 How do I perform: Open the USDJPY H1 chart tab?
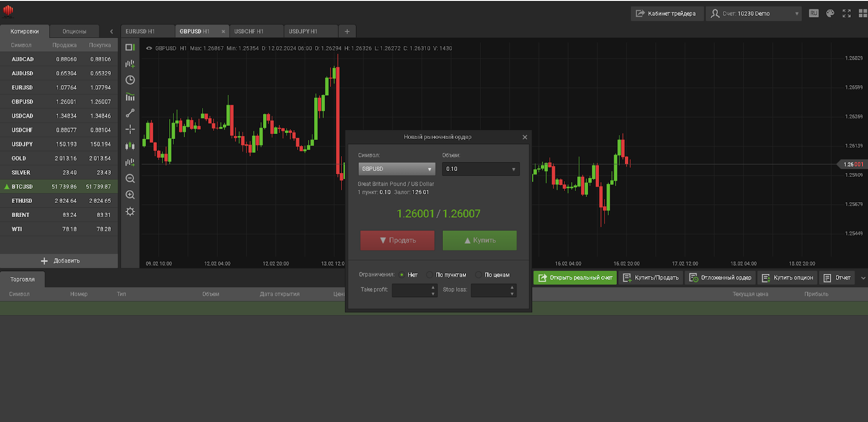310,31
